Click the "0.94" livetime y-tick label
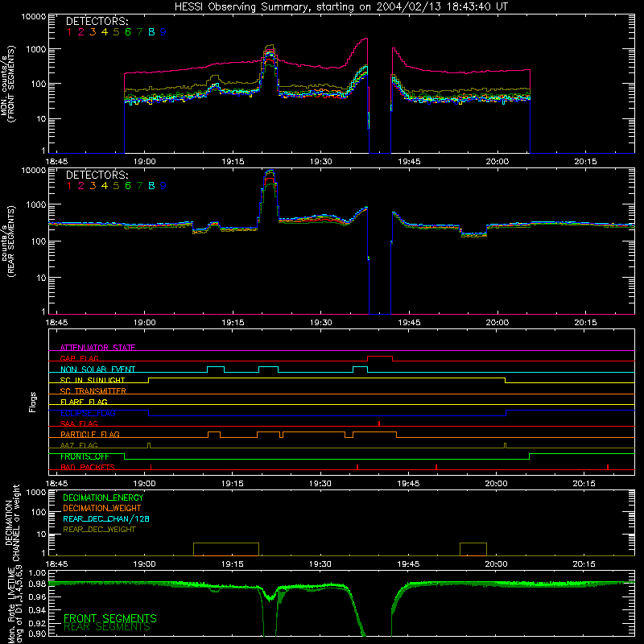Image resolution: width=644 pixels, height=644 pixels. click(37, 610)
